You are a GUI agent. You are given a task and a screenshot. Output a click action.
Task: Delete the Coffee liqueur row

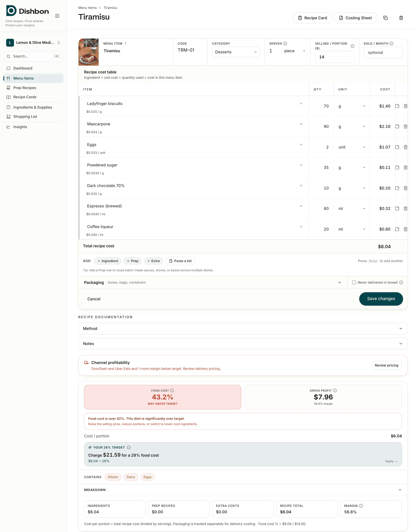point(405,229)
